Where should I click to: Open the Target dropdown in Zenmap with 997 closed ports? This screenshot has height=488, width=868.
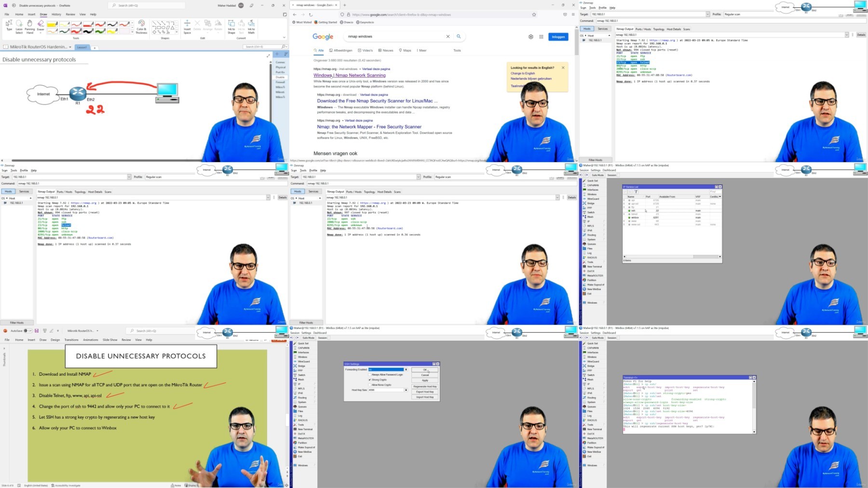(x=418, y=177)
